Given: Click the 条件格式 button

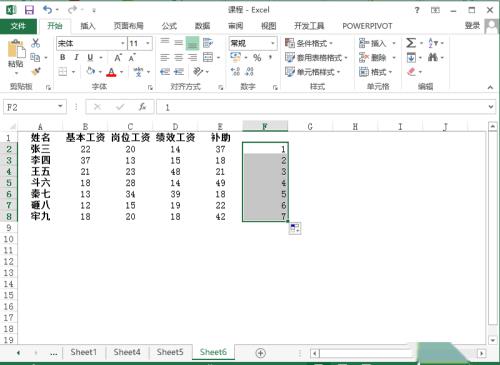Looking at the screenshot, I should (x=309, y=43).
